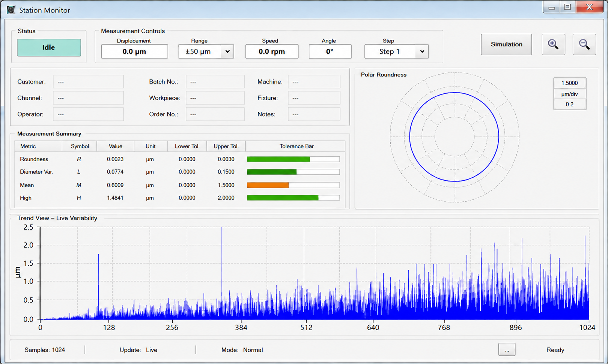Select the Diameter Var. table row
Viewport: 608px width, 364px height.
click(180, 172)
